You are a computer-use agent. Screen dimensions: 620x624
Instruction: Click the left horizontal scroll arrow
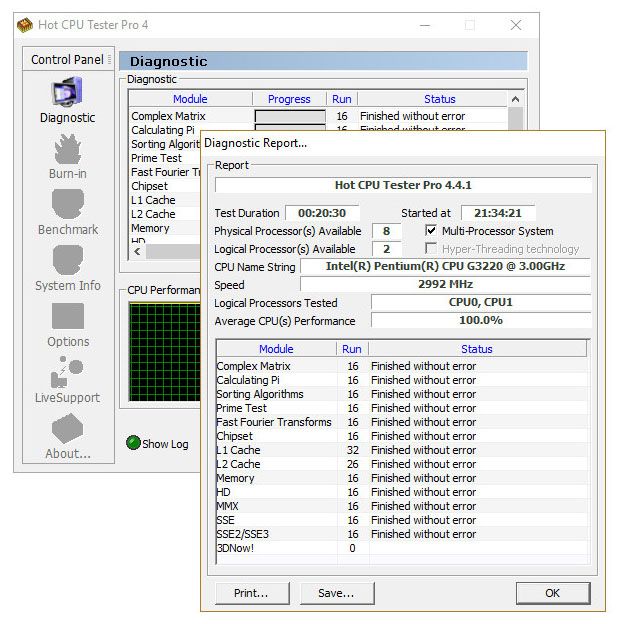137,252
